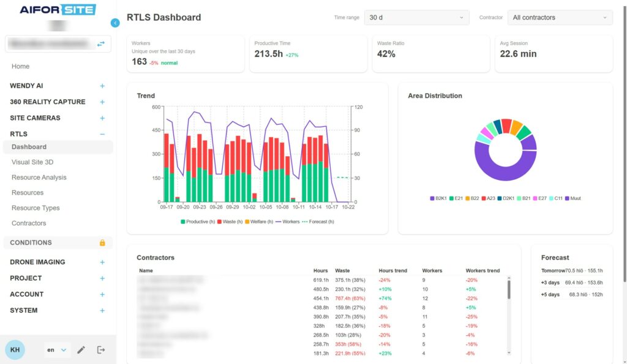
Task: Sort contractors by Hours column header
Action: (x=321, y=271)
